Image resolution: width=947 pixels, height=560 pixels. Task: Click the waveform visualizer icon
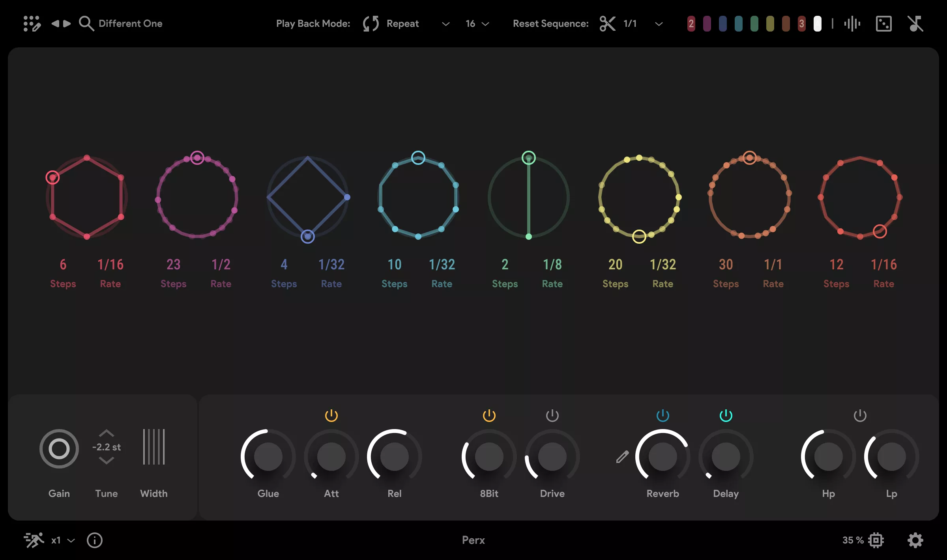(x=852, y=24)
